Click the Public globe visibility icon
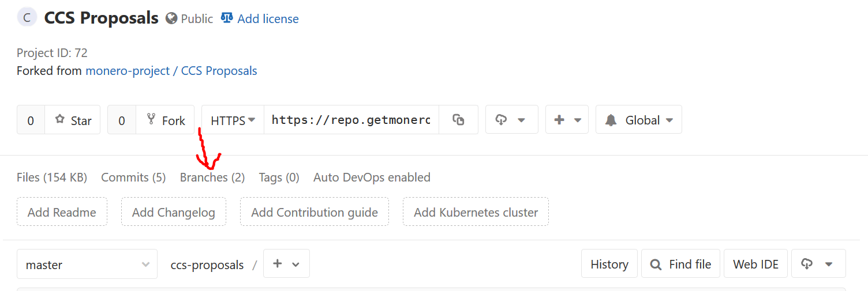The height and width of the screenshot is (291, 868). (171, 18)
